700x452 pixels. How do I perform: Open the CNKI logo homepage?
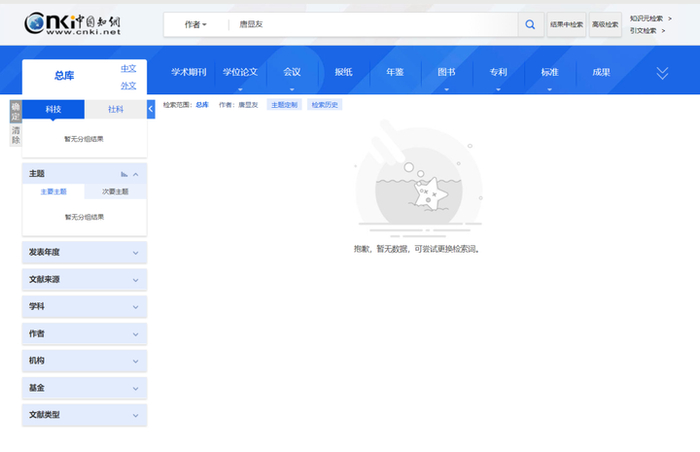click(x=72, y=24)
